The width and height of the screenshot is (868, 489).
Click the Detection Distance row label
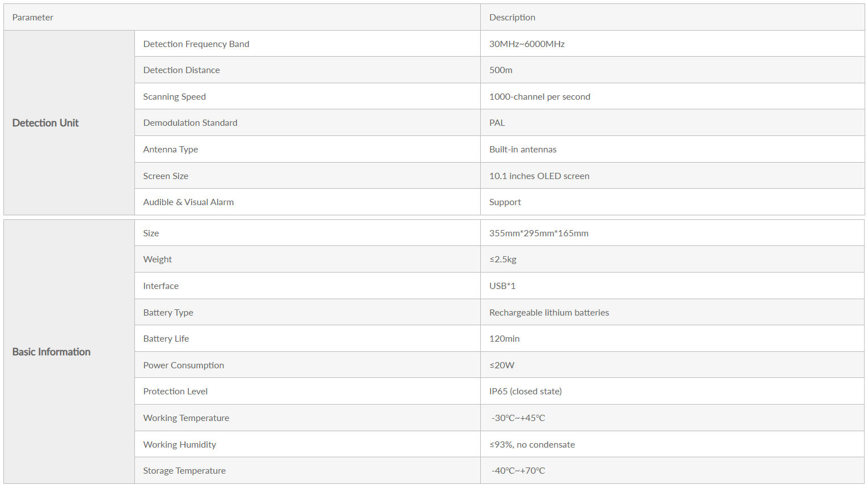point(181,70)
